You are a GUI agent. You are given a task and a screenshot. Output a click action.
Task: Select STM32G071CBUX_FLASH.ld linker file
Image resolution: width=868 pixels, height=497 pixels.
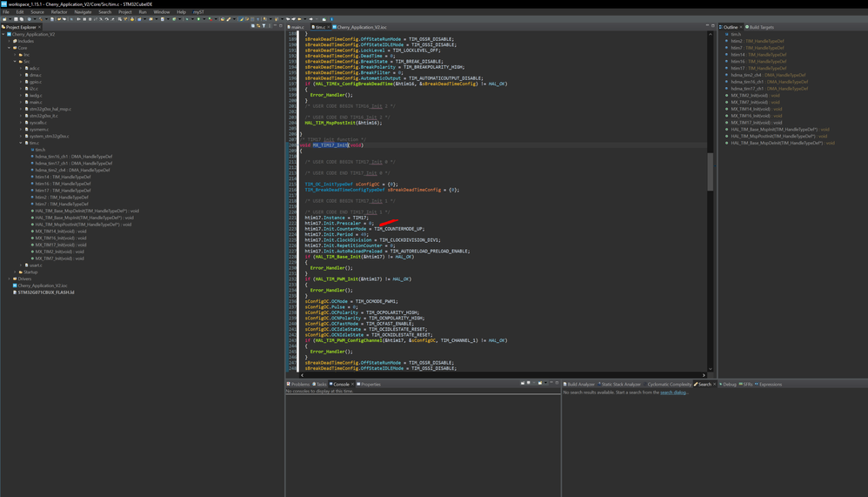45,292
